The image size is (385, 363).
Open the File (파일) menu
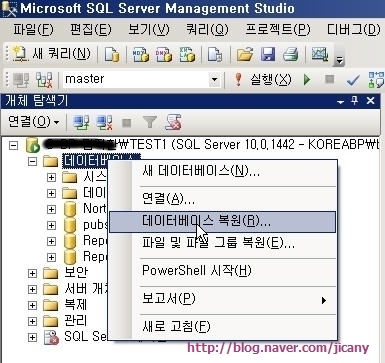coord(33,29)
